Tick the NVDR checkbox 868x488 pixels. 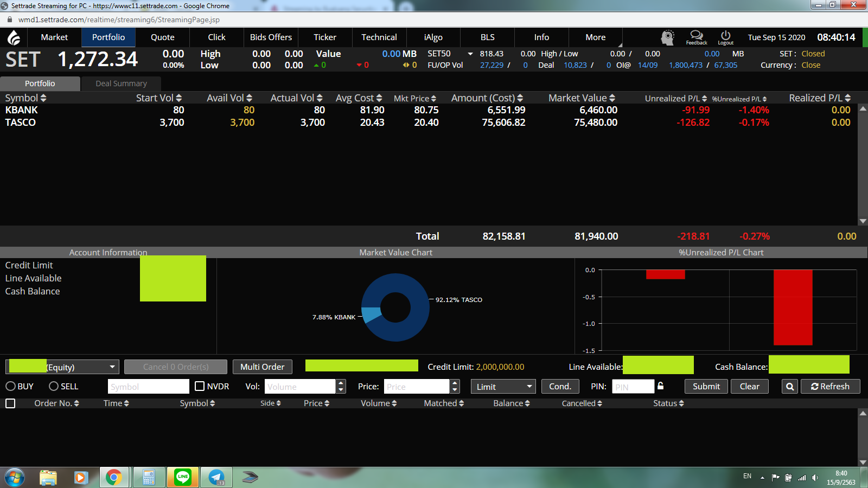[200, 386]
